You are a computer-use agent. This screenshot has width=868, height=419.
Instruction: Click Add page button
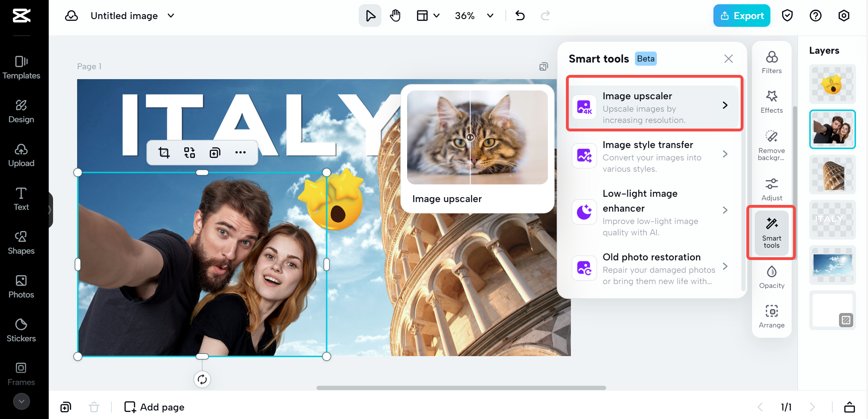154,407
